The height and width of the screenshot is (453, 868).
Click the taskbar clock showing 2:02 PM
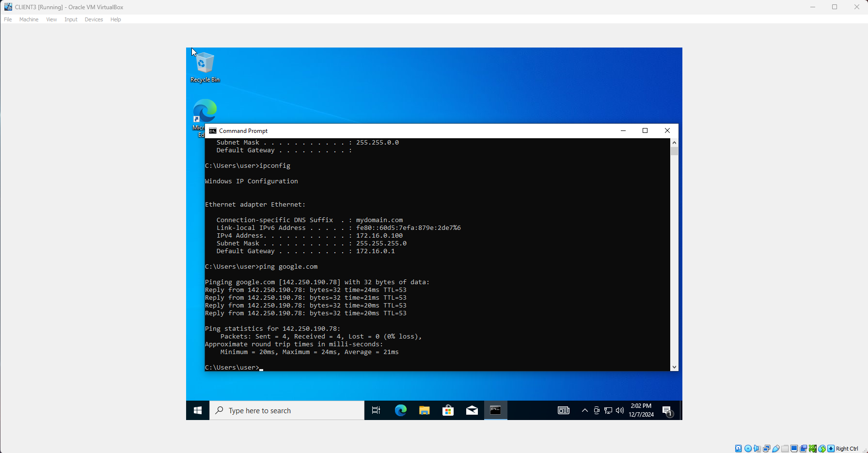[641, 410]
